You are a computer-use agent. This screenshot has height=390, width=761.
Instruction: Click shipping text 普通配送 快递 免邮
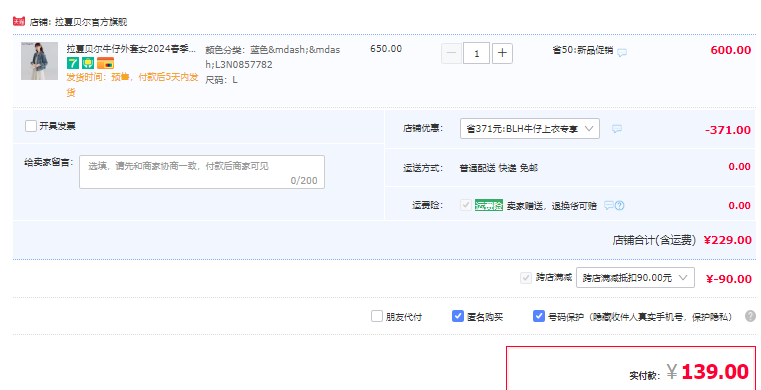tap(498, 168)
